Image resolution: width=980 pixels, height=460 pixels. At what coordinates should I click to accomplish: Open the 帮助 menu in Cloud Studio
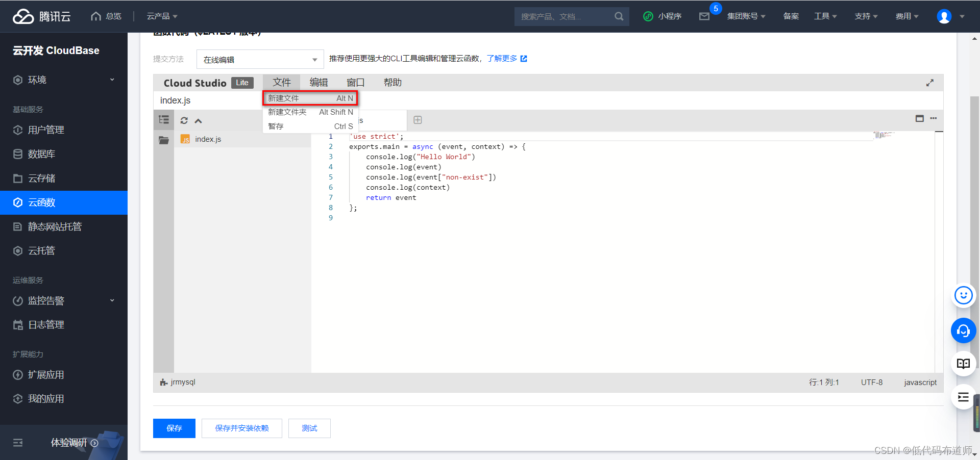(x=393, y=82)
